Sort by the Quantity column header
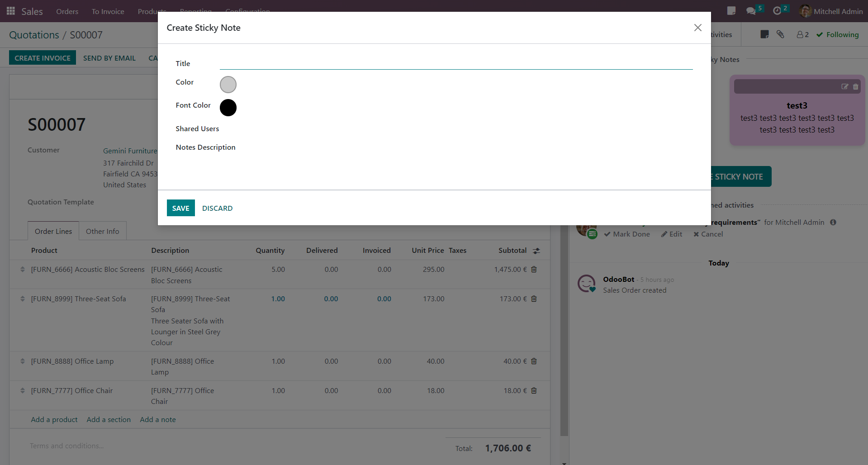The image size is (868, 465). (270, 250)
